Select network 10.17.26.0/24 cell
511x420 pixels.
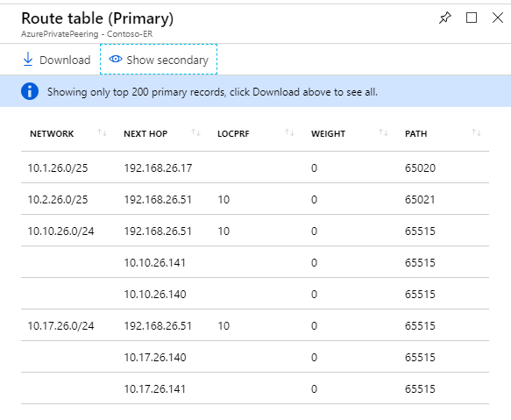60,326
